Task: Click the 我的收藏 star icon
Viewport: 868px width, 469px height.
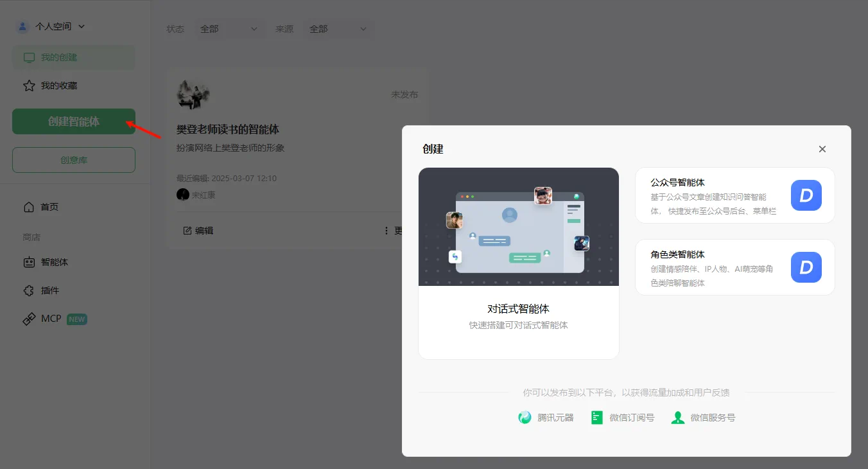Action: coord(29,85)
